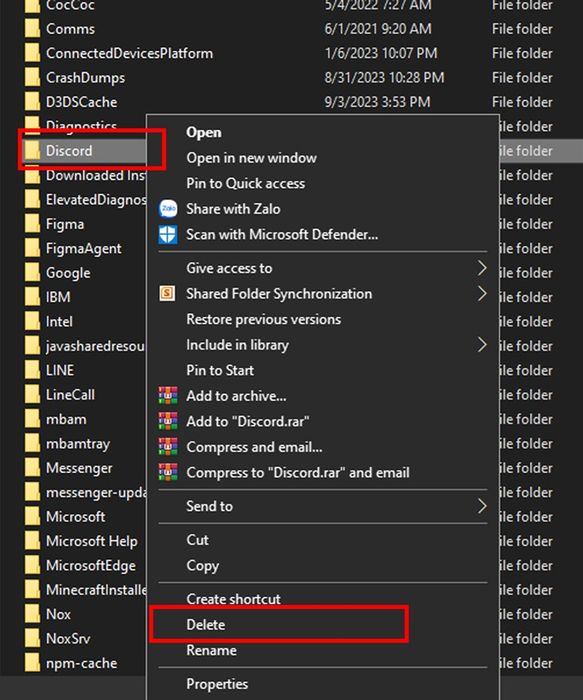
Task: Select Compress and email option
Action: 254,447
